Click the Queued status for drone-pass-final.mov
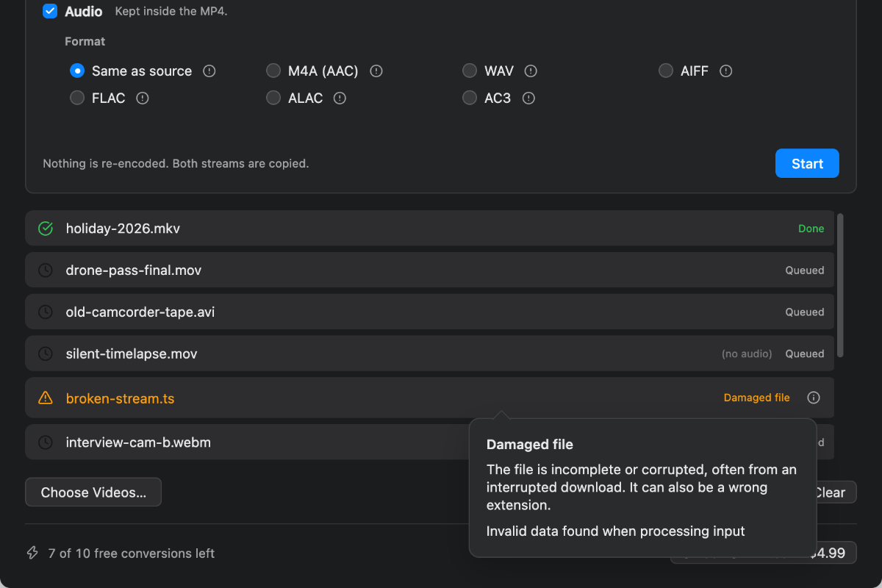 (805, 270)
